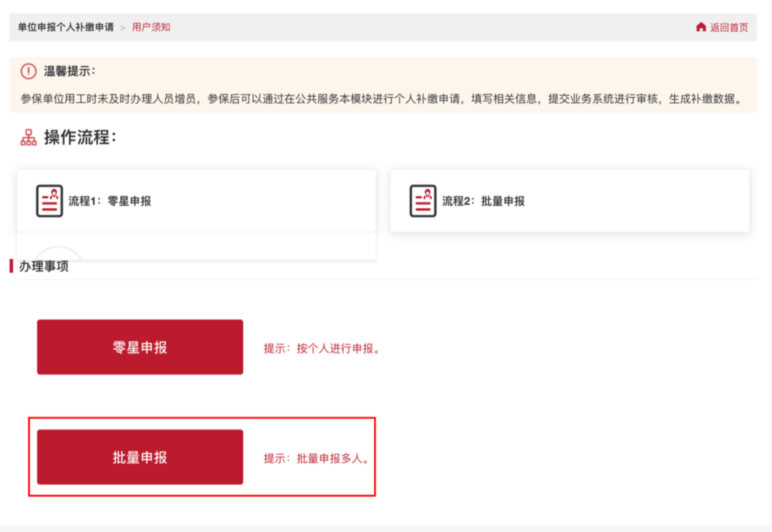Screen dimensions: 772x532
Task: Click the home icon beside 返回首页
Action: tap(701, 27)
